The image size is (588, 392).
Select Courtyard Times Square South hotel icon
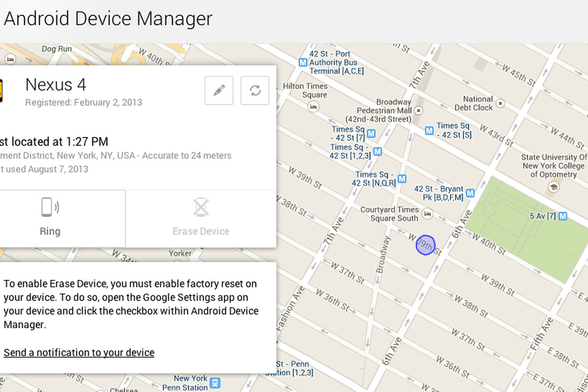tap(427, 214)
